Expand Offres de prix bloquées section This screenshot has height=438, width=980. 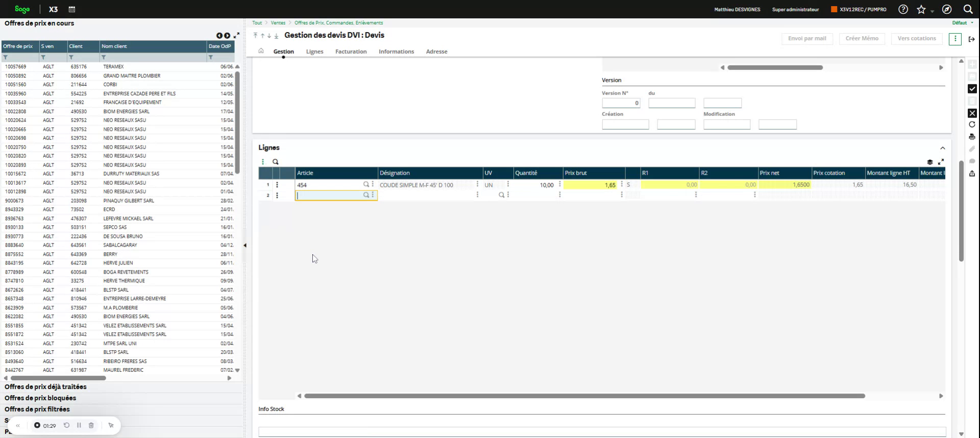[40, 398]
